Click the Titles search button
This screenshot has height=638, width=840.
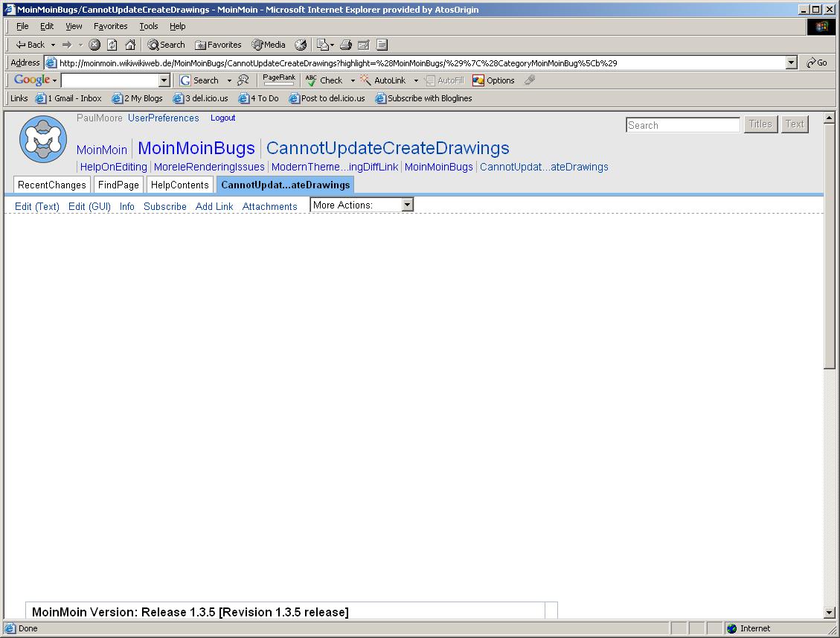[x=760, y=124]
